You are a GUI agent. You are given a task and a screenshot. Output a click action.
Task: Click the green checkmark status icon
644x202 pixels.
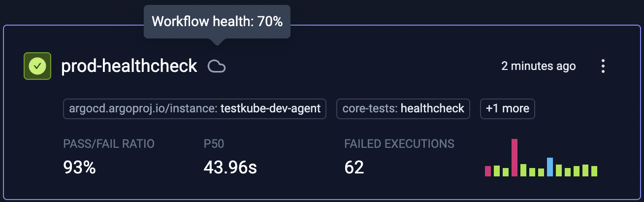(x=37, y=66)
